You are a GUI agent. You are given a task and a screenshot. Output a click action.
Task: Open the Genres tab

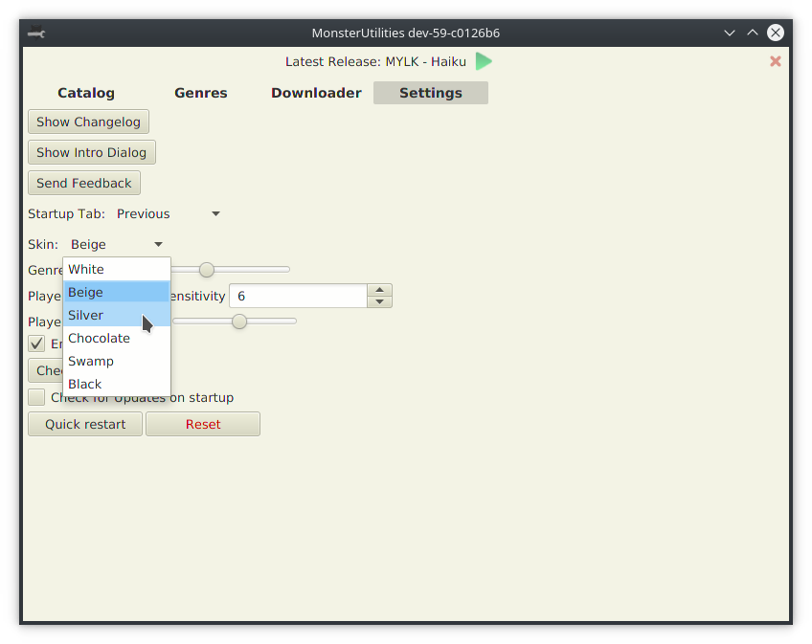pos(201,93)
